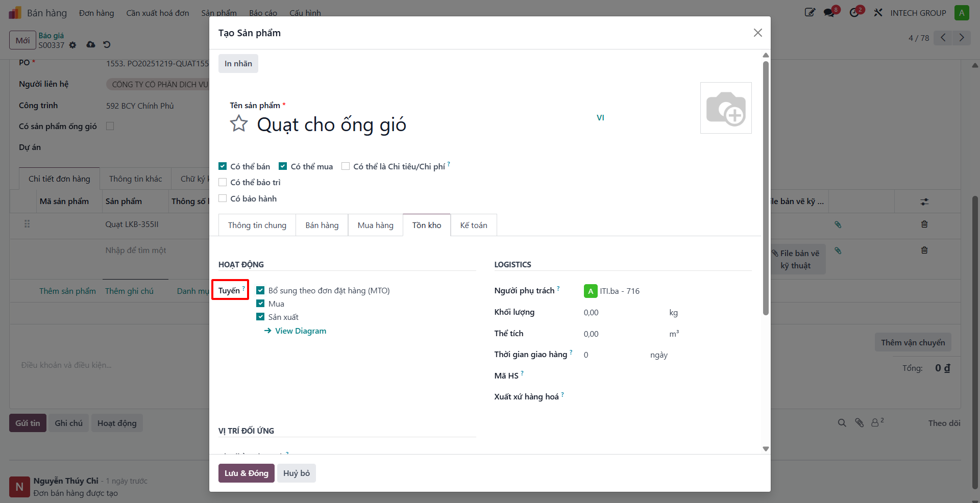Viewport: 980px width, 503px height.
Task: Open the activities clock icon with badge 2
Action: point(855,13)
